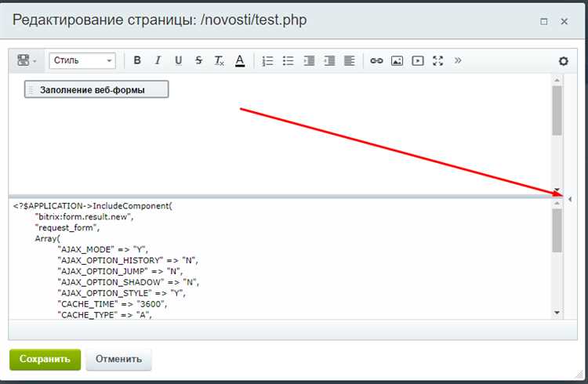Close the page editing dialog
588x384 pixels.
point(564,21)
